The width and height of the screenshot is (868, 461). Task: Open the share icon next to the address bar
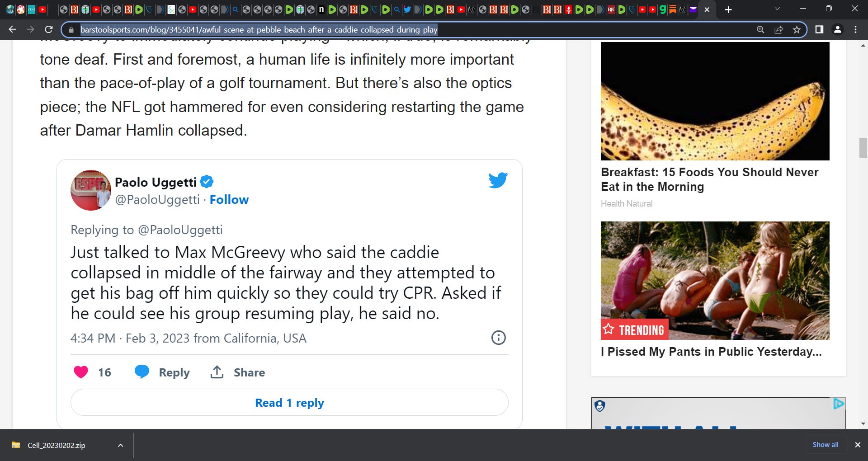(x=778, y=29)
